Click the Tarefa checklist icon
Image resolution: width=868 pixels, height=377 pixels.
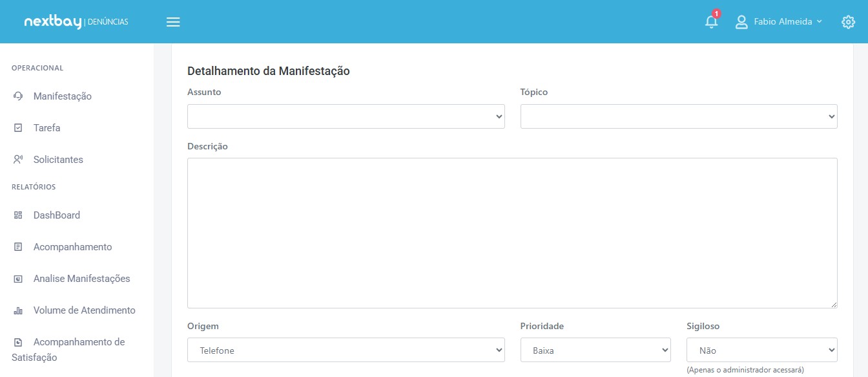point(18,128)
